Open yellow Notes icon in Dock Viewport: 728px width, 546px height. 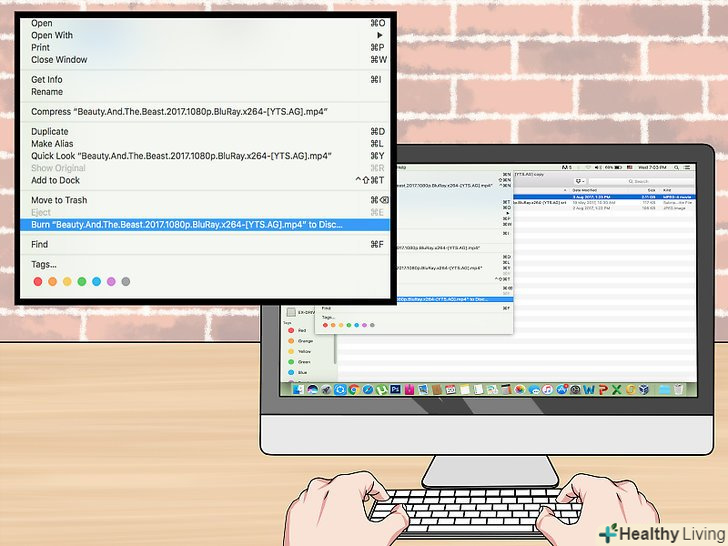(x=465, y=390)
